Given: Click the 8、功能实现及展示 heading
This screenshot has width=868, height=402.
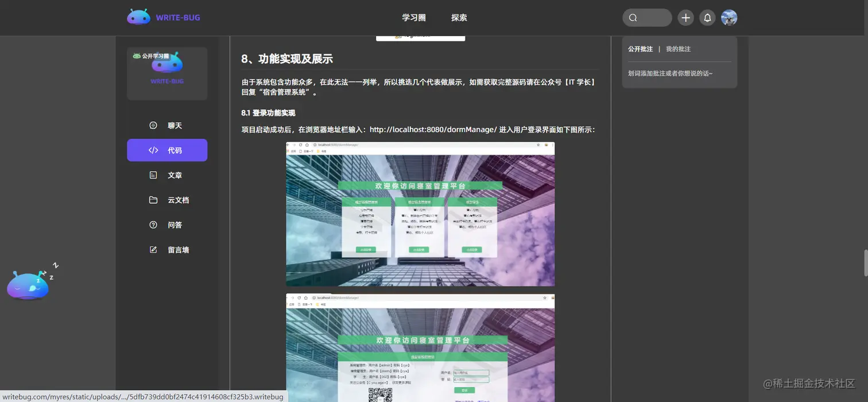Looking at the screenshot, I should [287, 59].
